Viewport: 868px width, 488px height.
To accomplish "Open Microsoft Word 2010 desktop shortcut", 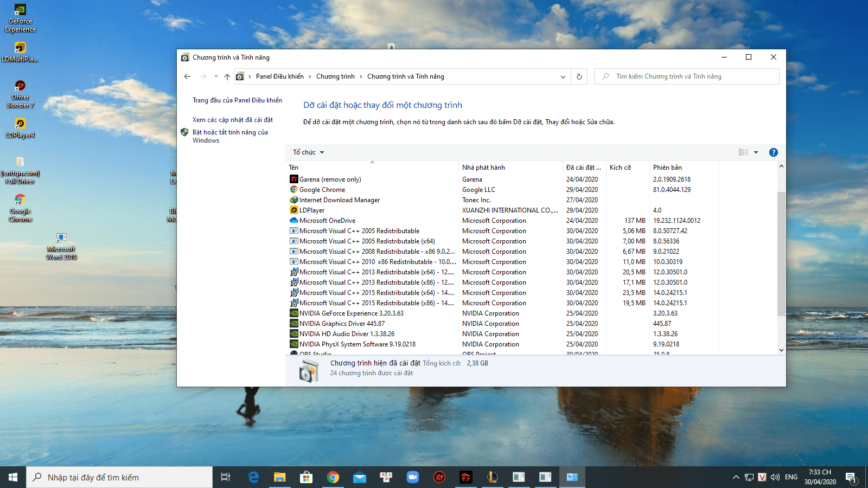I will pos(61,246).
